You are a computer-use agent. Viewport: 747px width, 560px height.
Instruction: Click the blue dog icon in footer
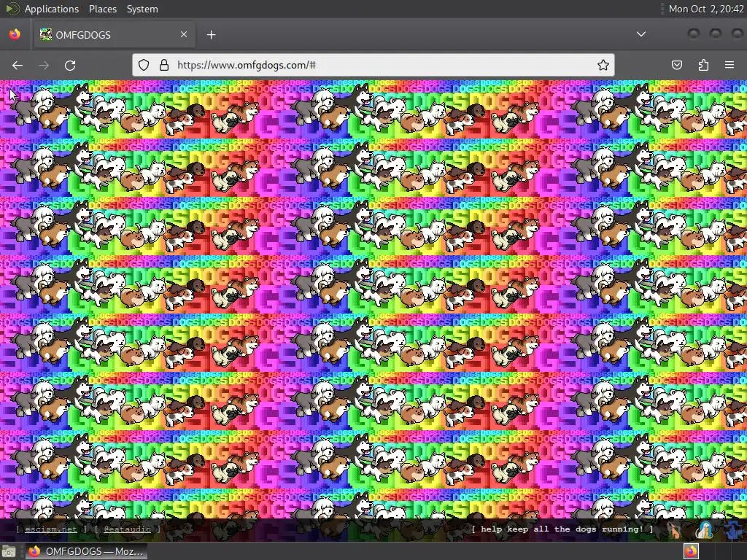(735, 531)
